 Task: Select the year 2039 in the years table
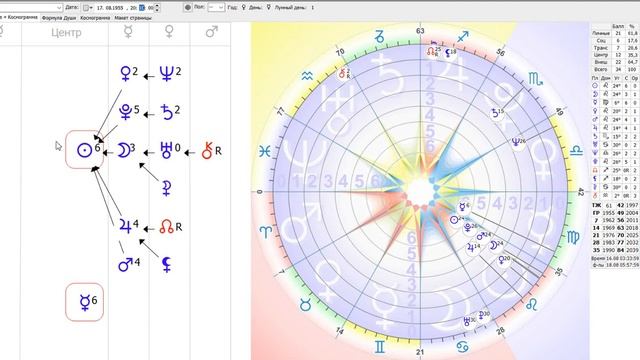point(632,250)
